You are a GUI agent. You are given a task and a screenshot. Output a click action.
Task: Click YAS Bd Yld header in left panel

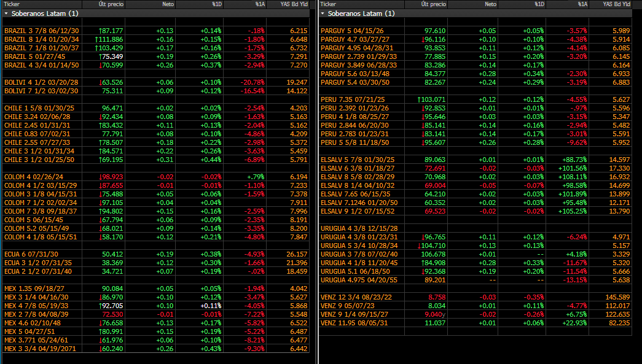(x=294, y=4)
